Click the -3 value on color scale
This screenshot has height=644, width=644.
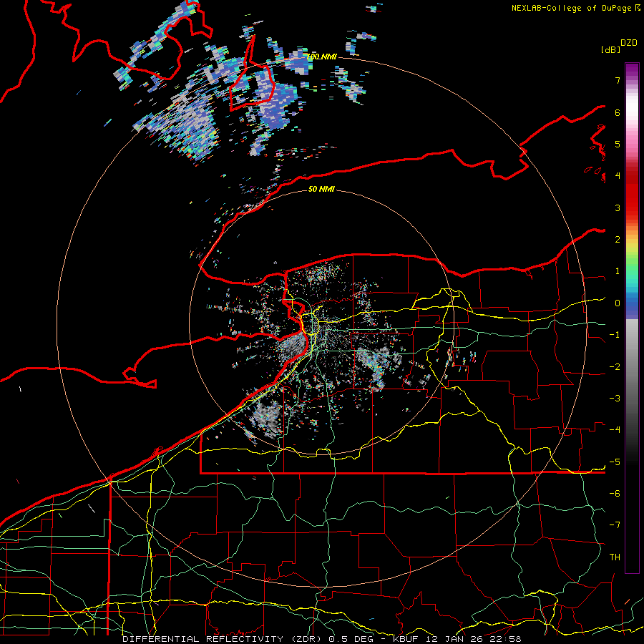(615, 399)
